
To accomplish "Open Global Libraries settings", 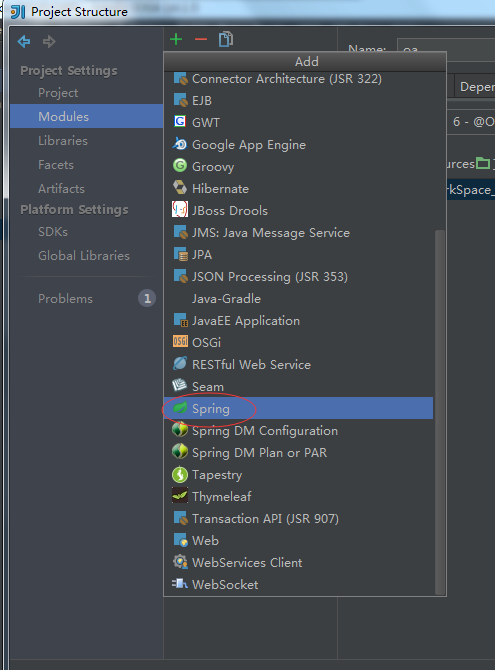I will click(86, 256).
